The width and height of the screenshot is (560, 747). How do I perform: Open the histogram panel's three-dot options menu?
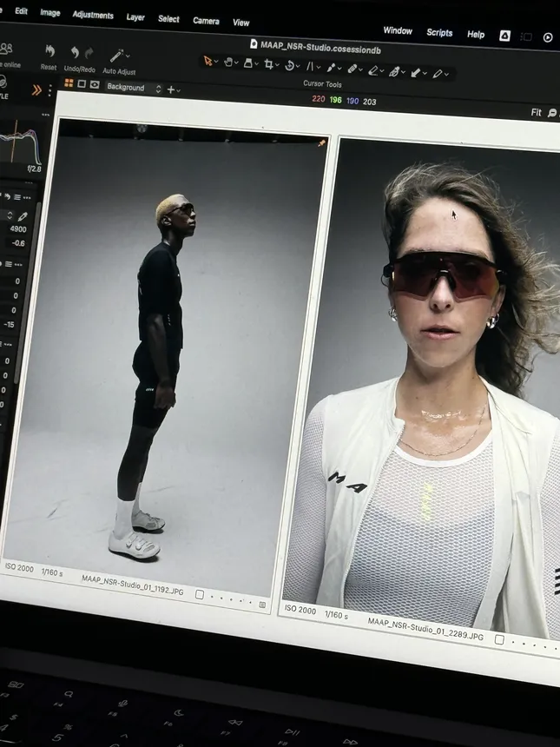[x=45, y=115]
